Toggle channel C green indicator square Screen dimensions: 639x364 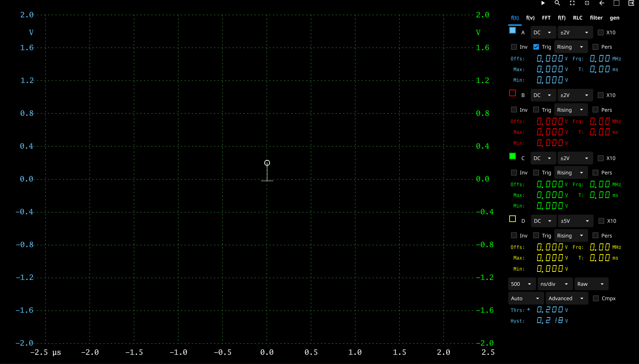click(513, 156)
